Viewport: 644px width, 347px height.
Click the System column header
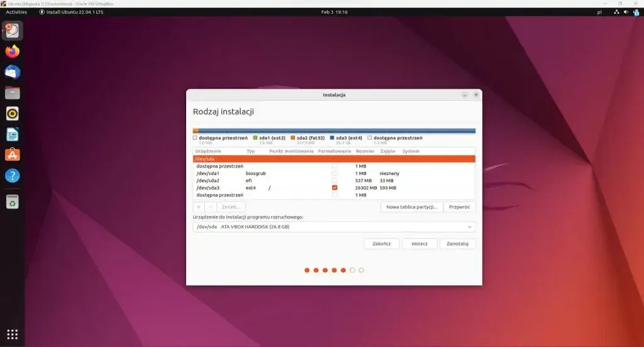coord(411,151)
